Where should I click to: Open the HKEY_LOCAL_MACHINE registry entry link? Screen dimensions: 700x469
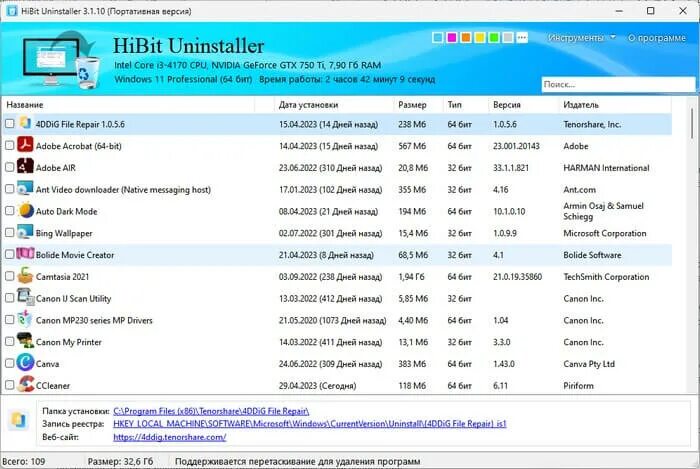tap(310, 423)
